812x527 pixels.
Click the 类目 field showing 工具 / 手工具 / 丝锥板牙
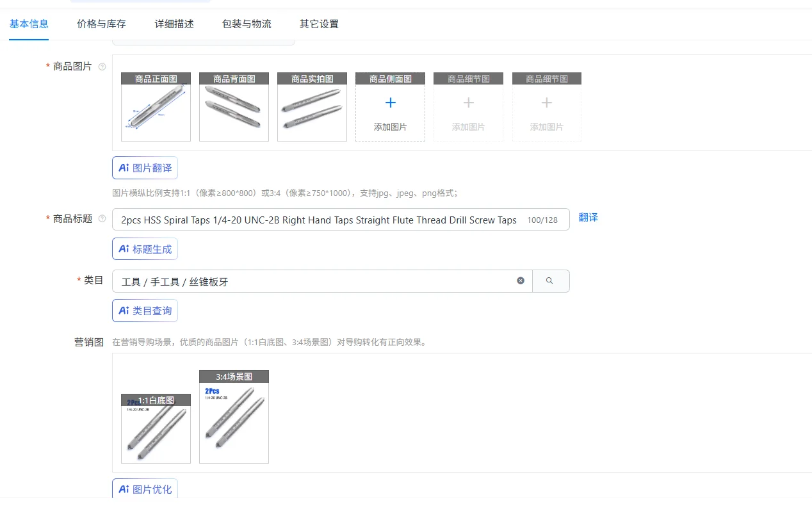click(322, 281)
